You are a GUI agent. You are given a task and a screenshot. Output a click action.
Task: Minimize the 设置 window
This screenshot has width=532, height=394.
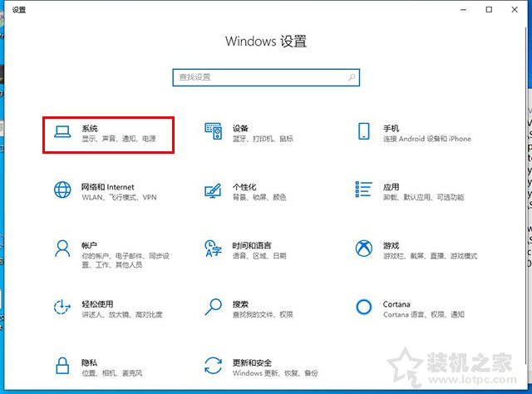click(464, 9)
